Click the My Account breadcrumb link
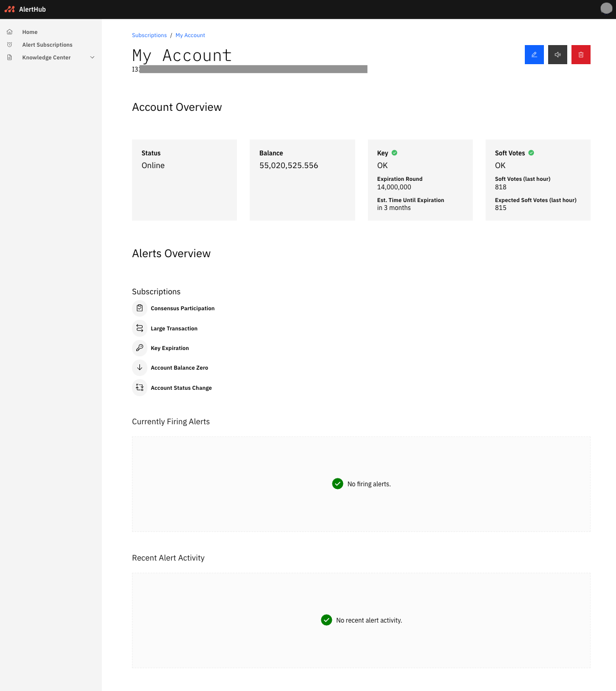This screenshot has width=616, height=691. 190,35
